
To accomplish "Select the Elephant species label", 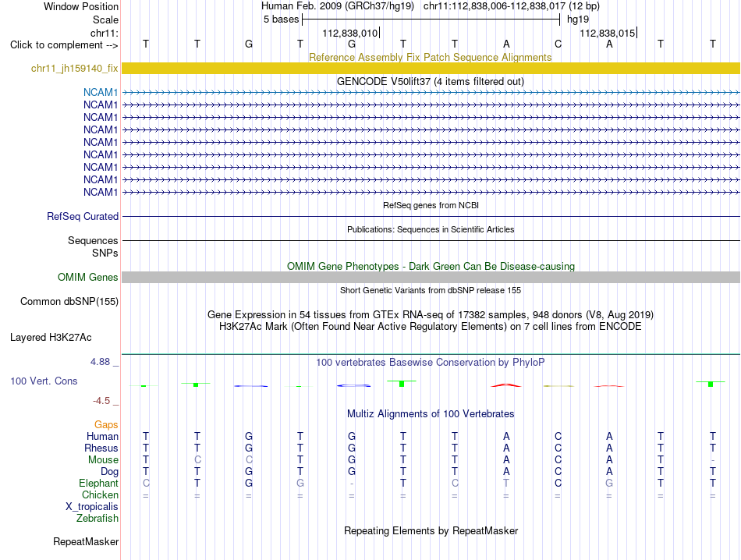I will point(98,483).
